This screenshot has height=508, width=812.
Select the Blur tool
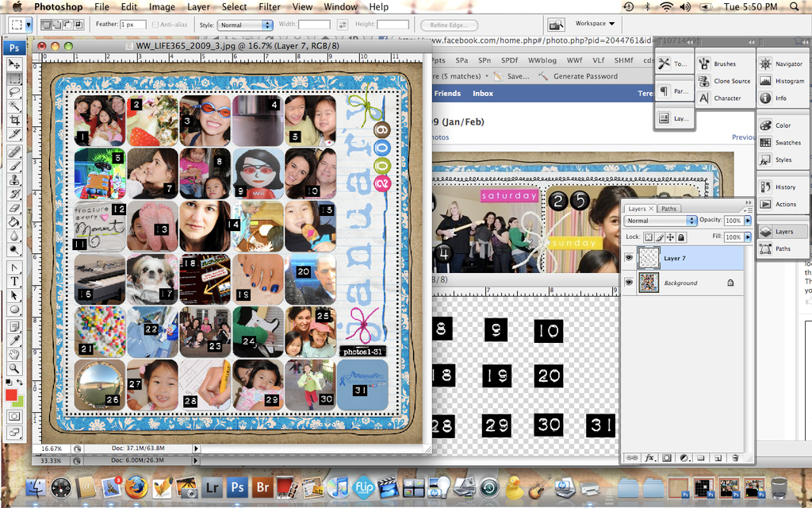pos(14,236)
